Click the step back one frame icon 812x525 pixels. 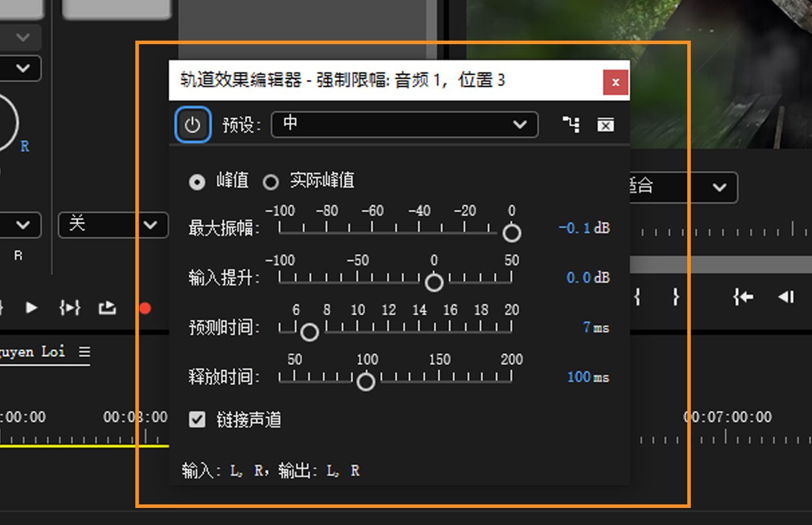787,297
